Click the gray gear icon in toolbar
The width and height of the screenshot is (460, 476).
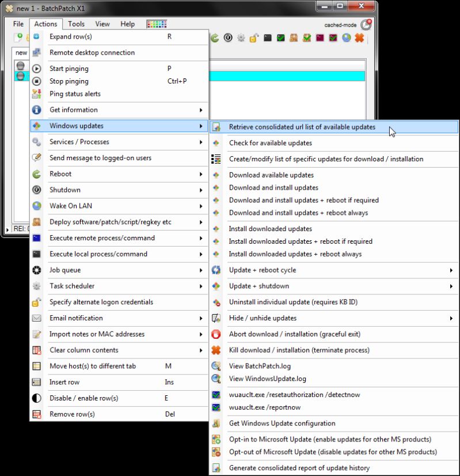pos(241,38)
